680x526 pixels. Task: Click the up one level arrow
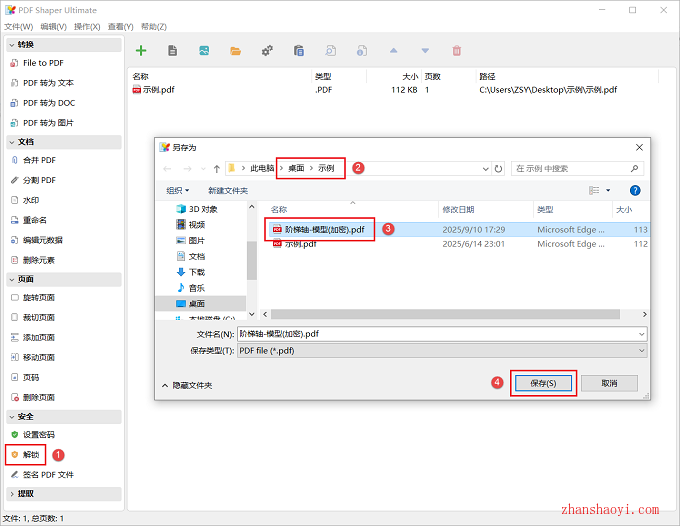pyautogui.click(x=216, y=169)
